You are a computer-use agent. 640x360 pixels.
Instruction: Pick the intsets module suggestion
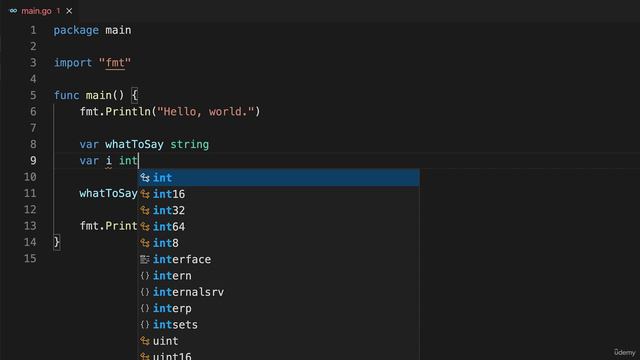pos(279,324)
